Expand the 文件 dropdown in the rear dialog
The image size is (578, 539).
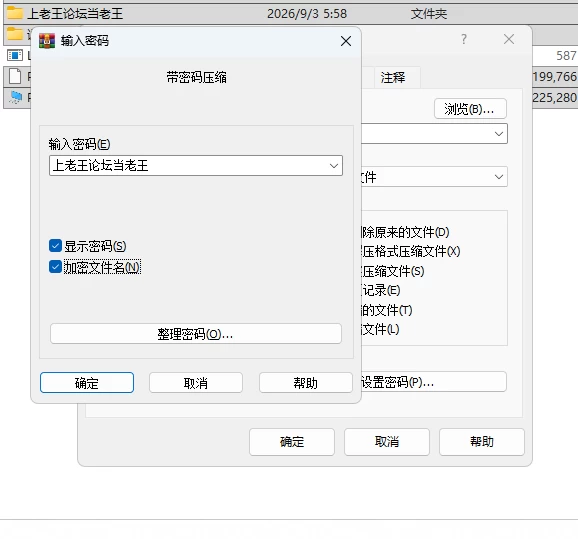[x=499, y=177]
